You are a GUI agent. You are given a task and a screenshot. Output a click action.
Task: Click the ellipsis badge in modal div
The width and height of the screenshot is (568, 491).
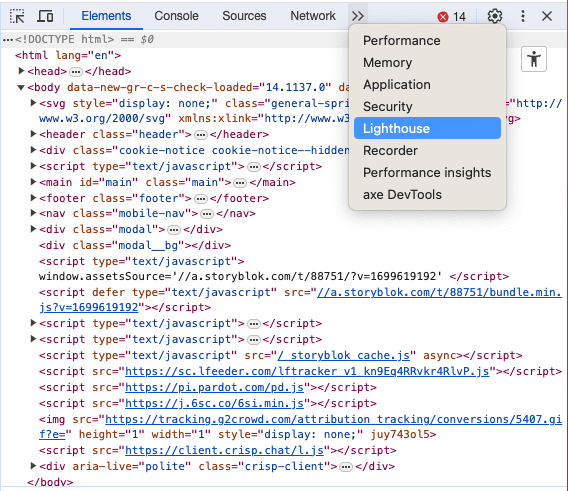tap(174, 230)
